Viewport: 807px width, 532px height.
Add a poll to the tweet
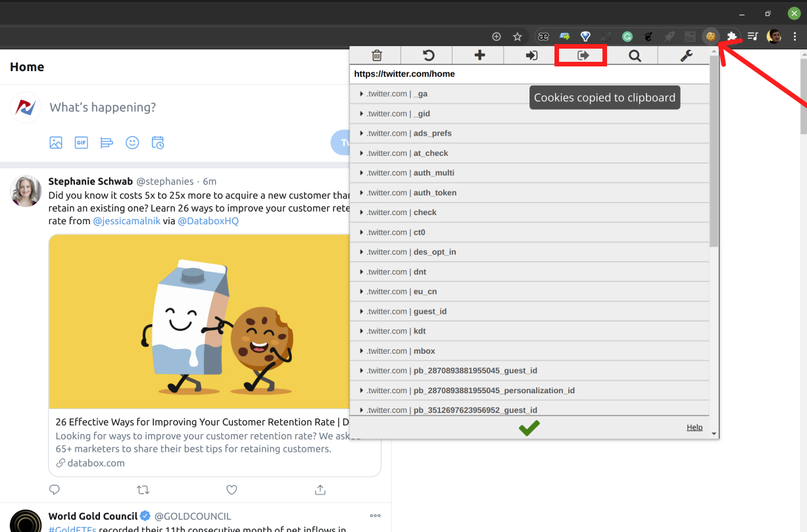(x=107, y=142)
